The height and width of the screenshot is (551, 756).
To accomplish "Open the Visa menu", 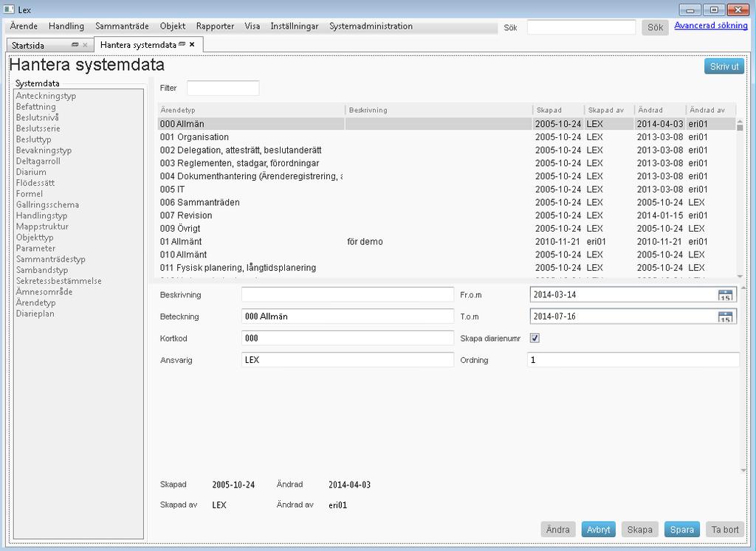I will (x=252, y=26).
